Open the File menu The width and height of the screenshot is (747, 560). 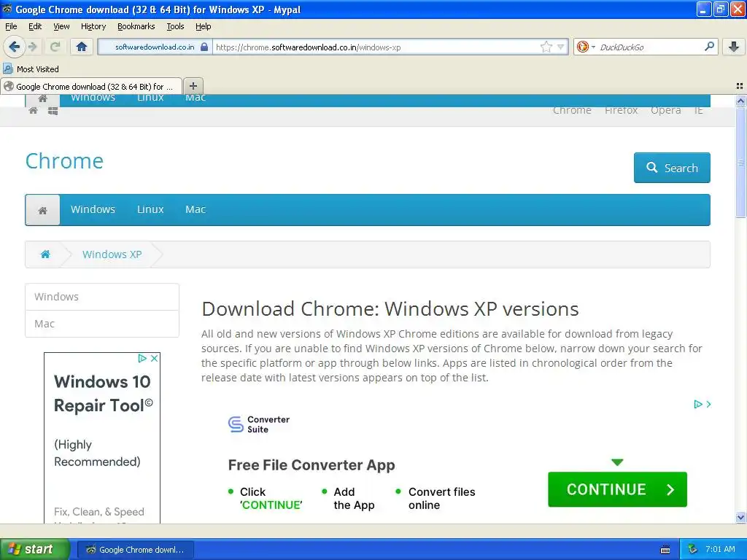[x=11, y=26]
